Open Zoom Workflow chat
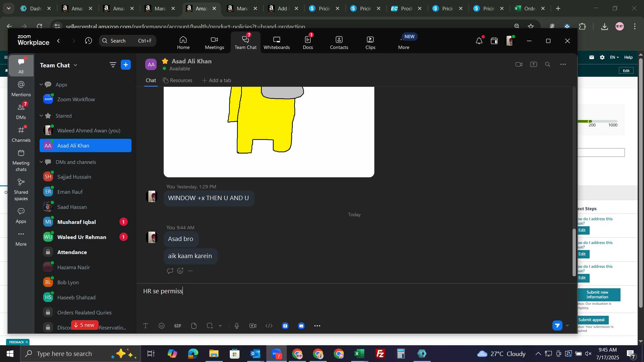The width and height of the screenshot is (644, 362). (86, 99)
